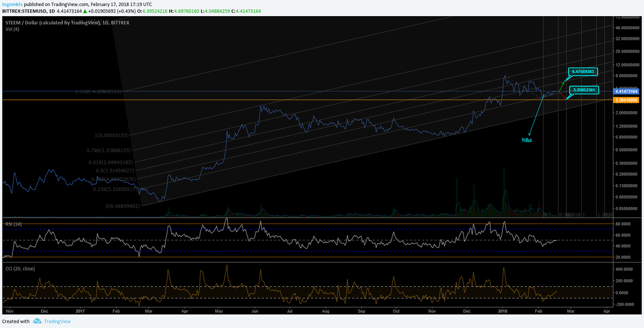Click the 2018 label on time axis

click(x=502, y=312)
